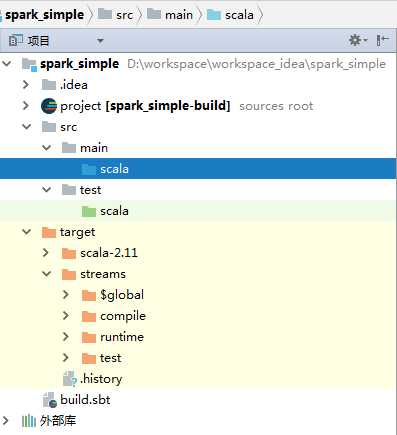Click spark_simple in the breadcrumb
Viewport: 397px width, 435px height.
click(44, 15)
